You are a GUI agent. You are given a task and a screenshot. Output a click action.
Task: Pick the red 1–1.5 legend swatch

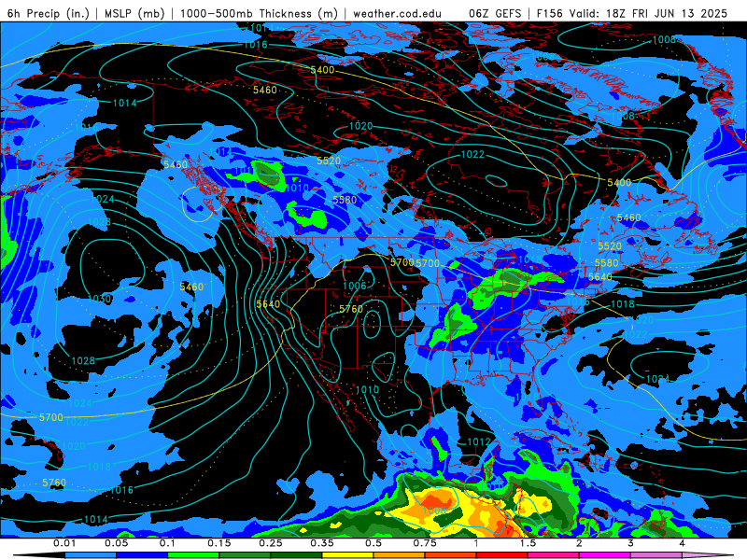pos(502,555)
